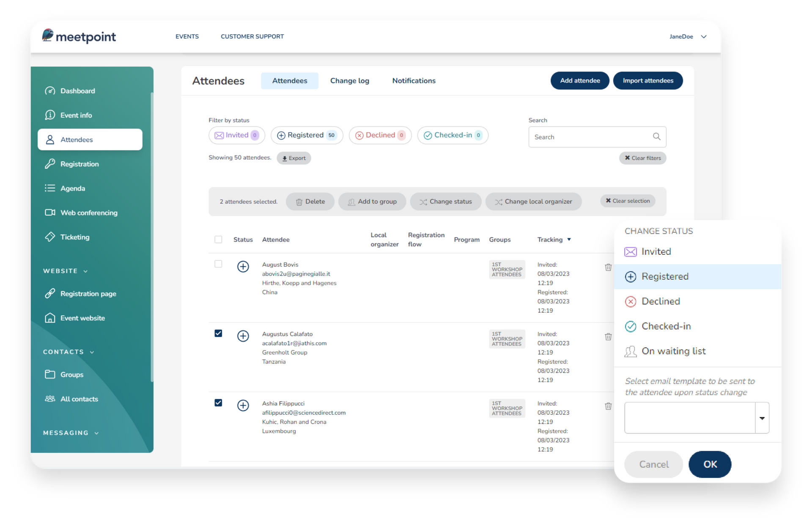Click the Ticketing tag icon
This screenshot has width=812, height=529.
pos(50,237)
